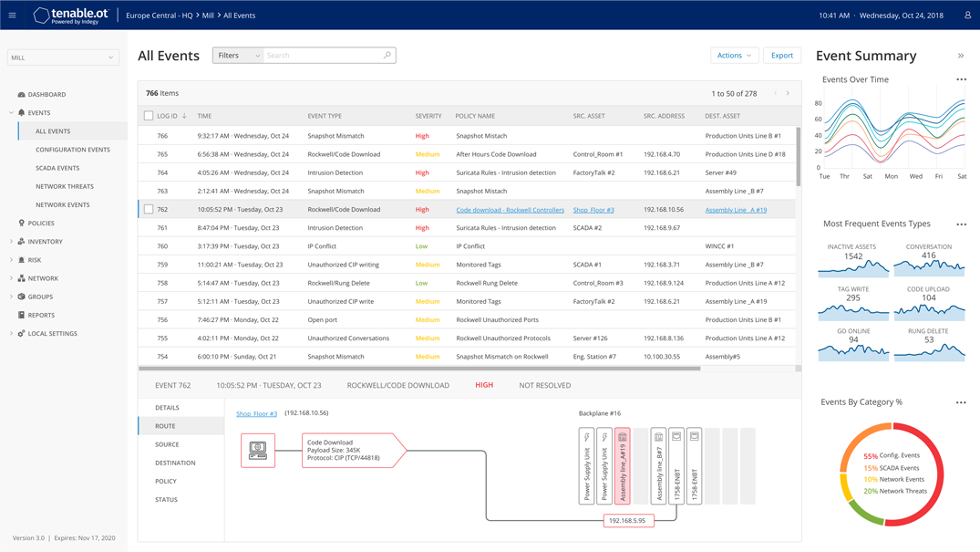Open Events By Category options menu
This screenshot has width=980, height=552.
[961, 402]
